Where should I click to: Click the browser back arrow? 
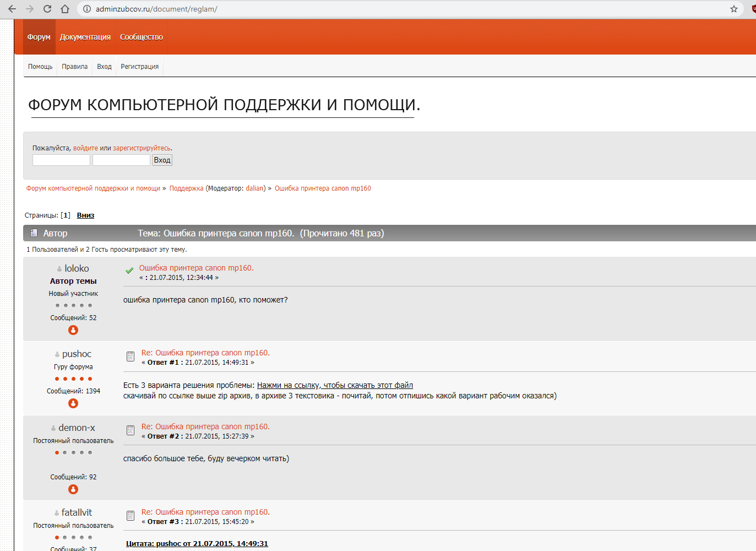[12, 9]
